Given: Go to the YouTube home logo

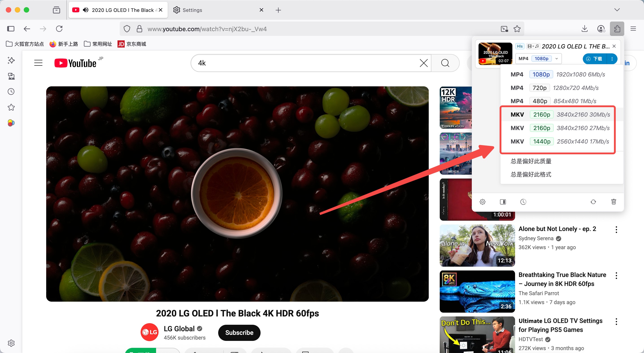Looking at the screenshot, I should [x=75, y=63].
